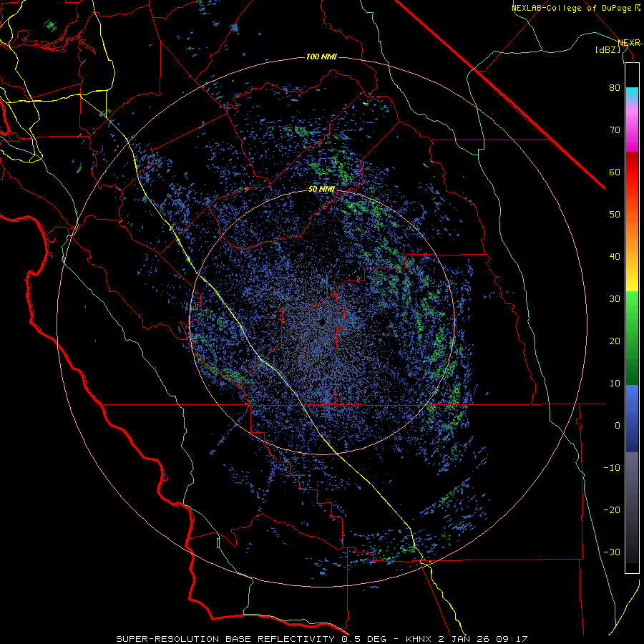Click the blue segment of the color bar
Screen dimensions: 644x644
click(x=632, y=419)
